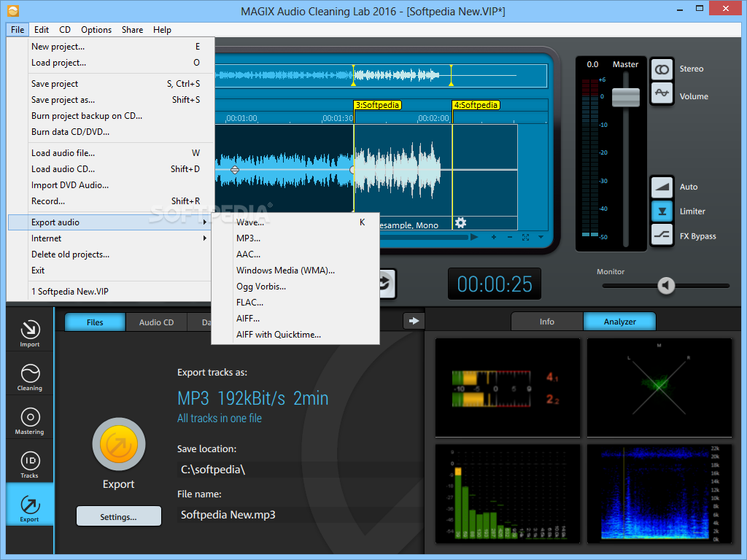Open the Share menu

click(133, 29)
